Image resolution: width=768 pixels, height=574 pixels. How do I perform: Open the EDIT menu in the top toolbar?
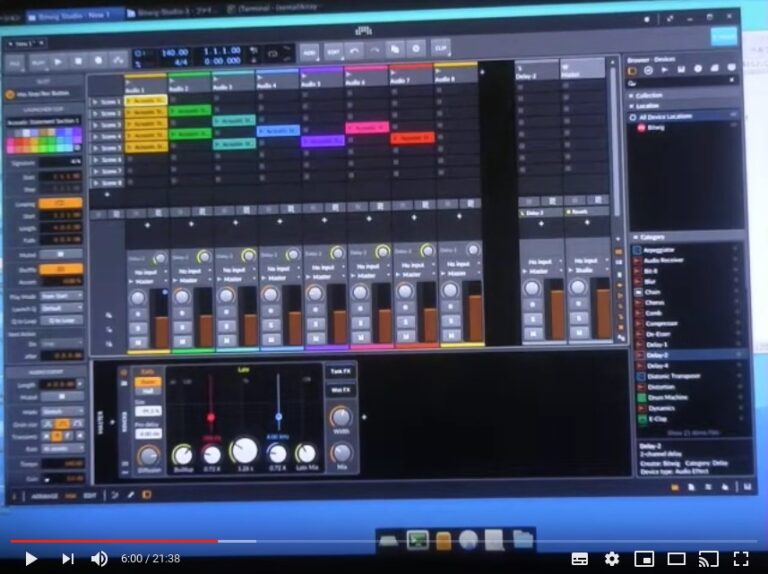[x=334, y=51]
